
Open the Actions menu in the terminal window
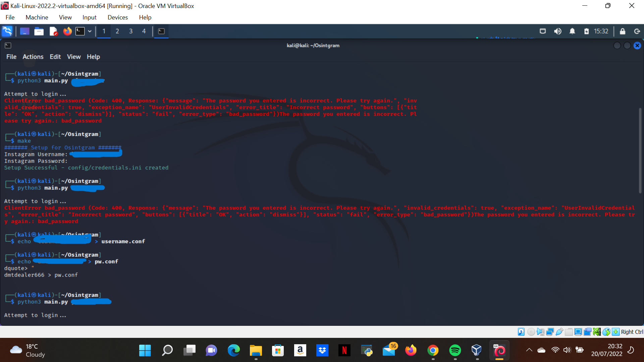click(33, 57)
